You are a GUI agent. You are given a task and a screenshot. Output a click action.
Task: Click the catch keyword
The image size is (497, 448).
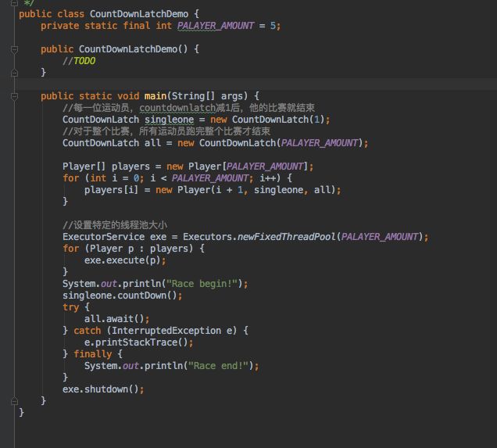click(x=88, y=331)
